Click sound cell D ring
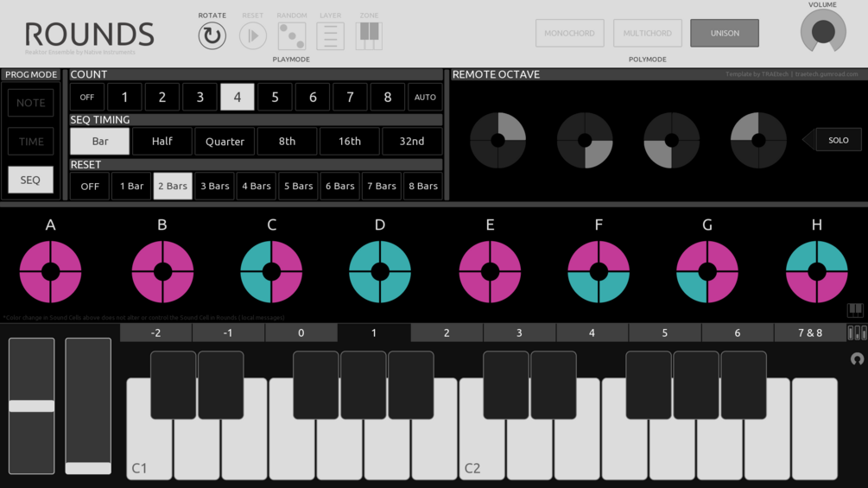The height and width of the screenshot is (488, 868). tap(380, 272)
